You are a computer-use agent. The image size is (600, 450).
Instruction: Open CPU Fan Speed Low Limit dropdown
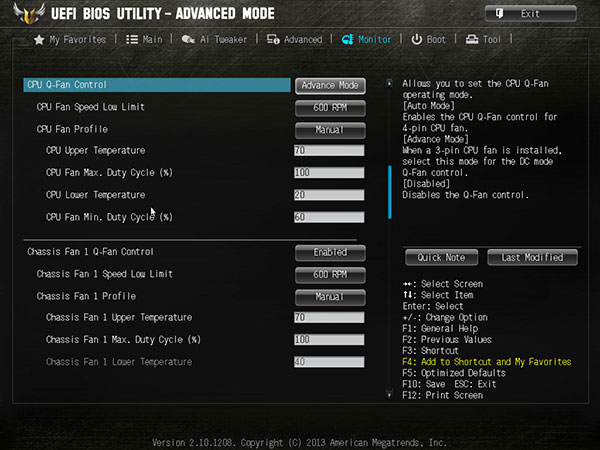pyautogui.click(x=330, y=108)
